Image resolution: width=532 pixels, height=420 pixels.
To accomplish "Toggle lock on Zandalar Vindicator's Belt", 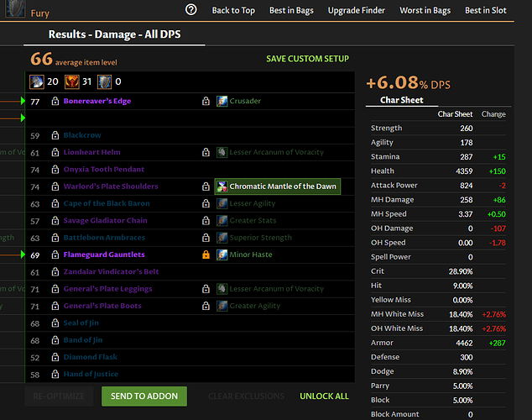I will 55,271.
